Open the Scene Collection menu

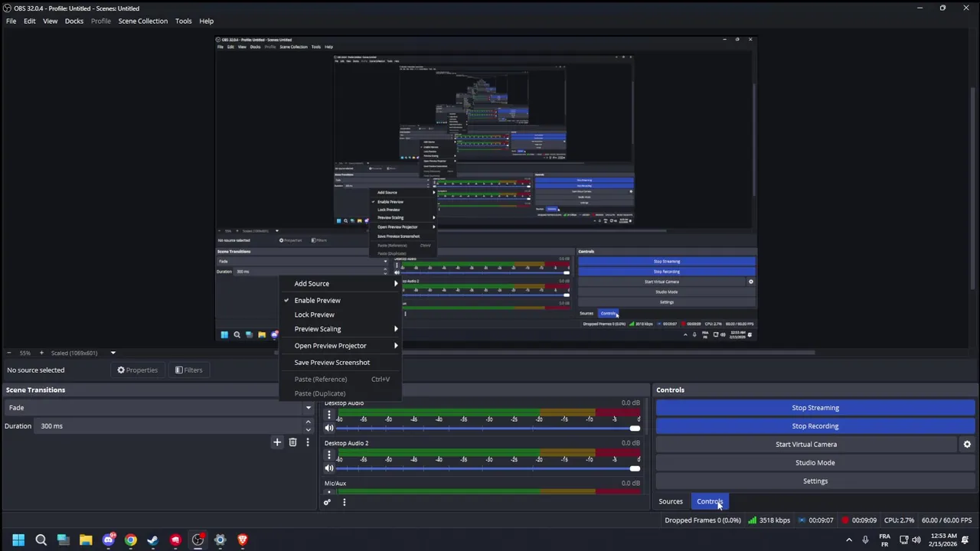point(142,21)
